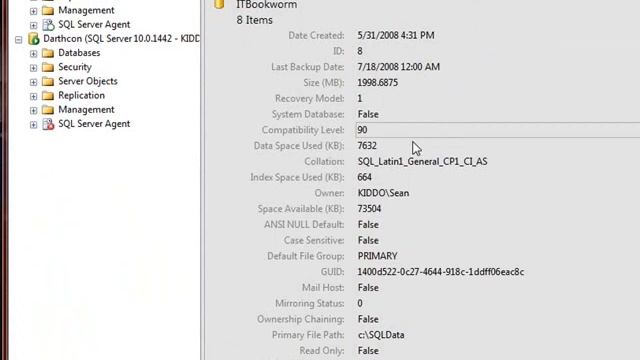Click the Compatibility Level value field 90
The height and width of the screenshot is (360, 640).
[x=498, y=130]
